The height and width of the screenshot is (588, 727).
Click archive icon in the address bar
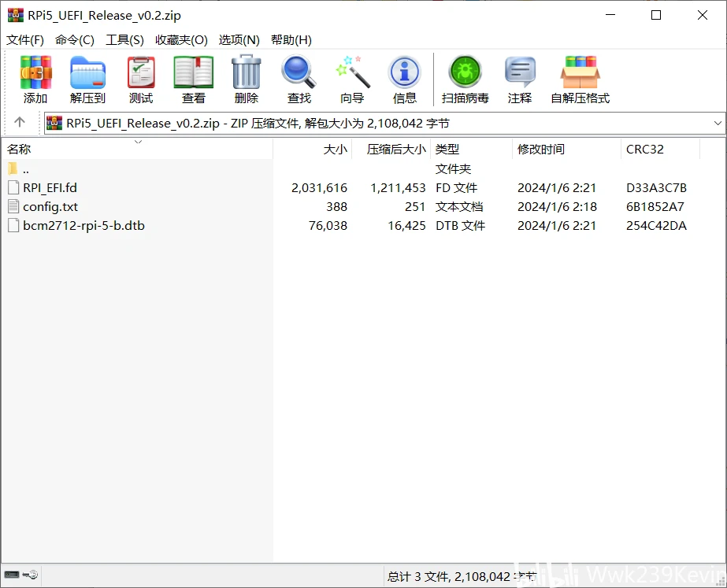tap(54, 123)
